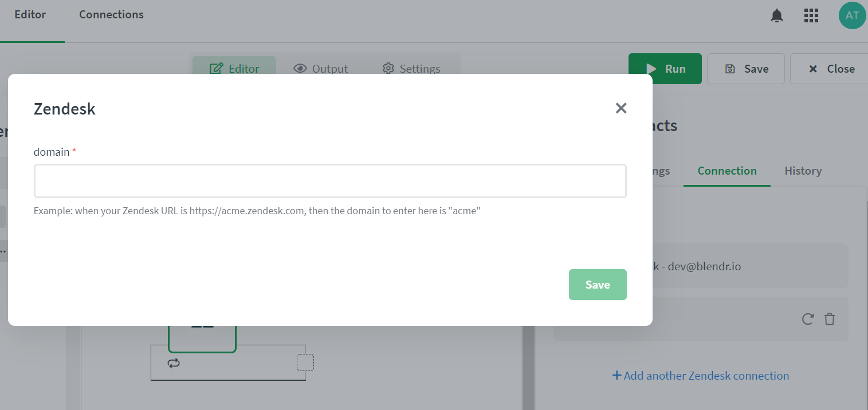
Task: Refresh the Zendesk connection
Action: [x=808, y=319]
